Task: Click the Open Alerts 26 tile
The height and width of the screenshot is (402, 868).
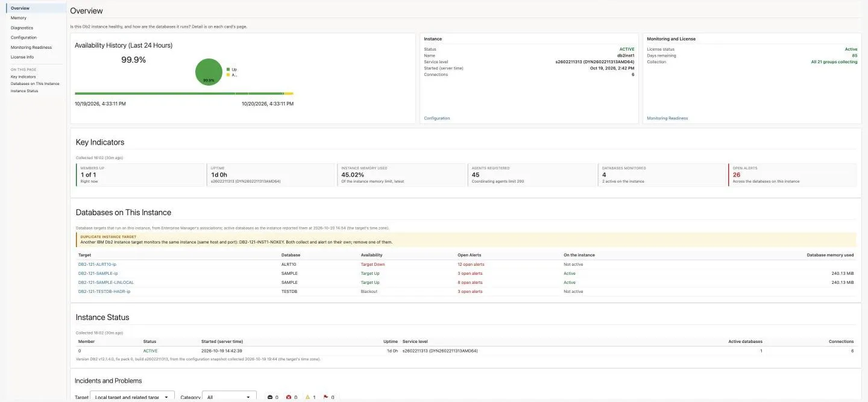Action: [793, 175]
